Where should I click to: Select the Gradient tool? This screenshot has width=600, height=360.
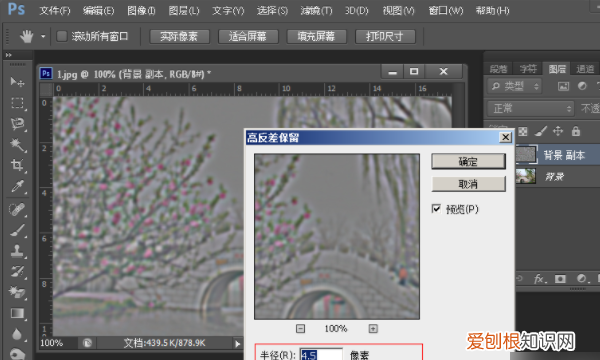(x=17, y=313)
